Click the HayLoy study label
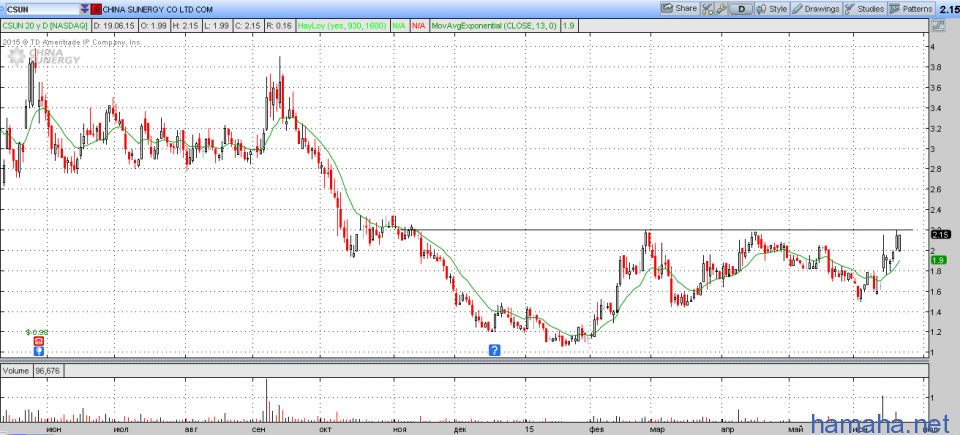960x435 pixels. click(x=342, y=26)
